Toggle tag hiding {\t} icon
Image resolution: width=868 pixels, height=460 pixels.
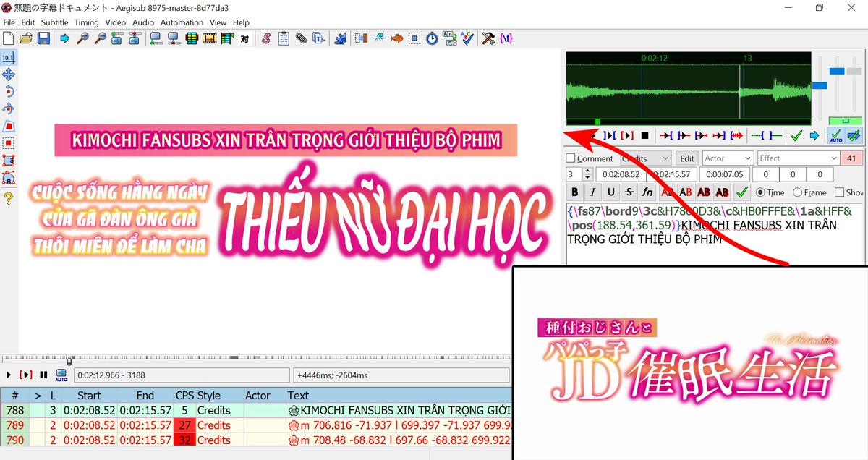[506, 38]
